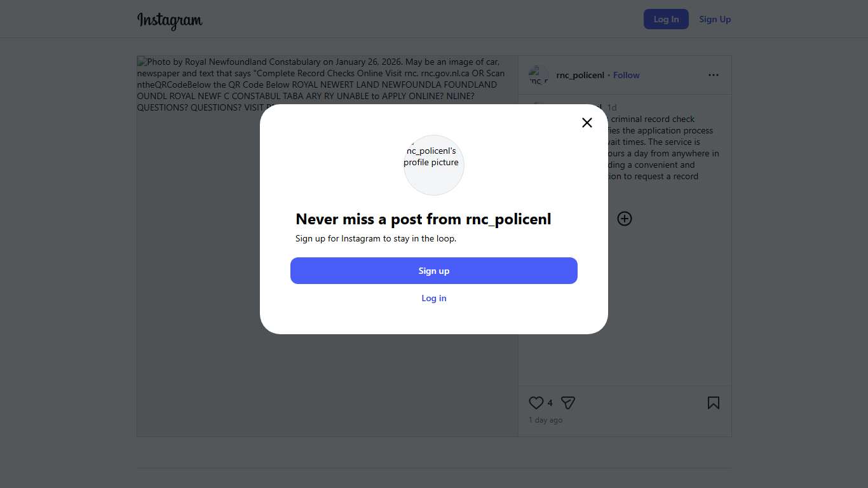Click Log in link inside the popup

click(x=434, y=298)
